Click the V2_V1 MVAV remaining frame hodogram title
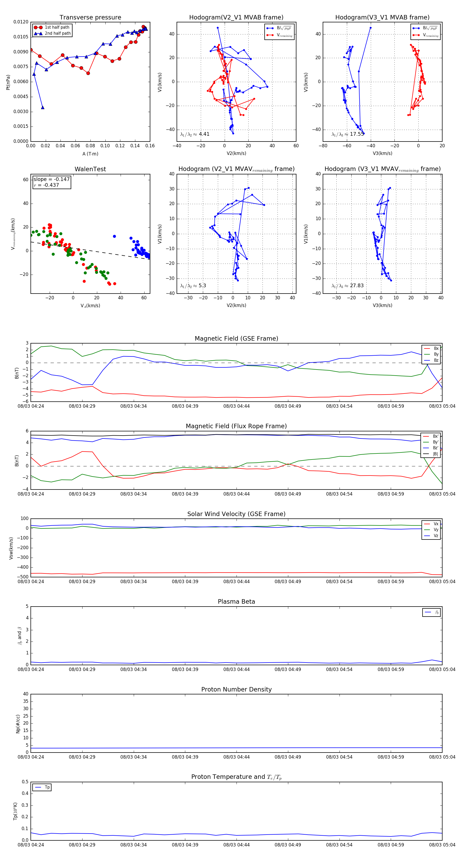473x868 pixels. [236, 169]
